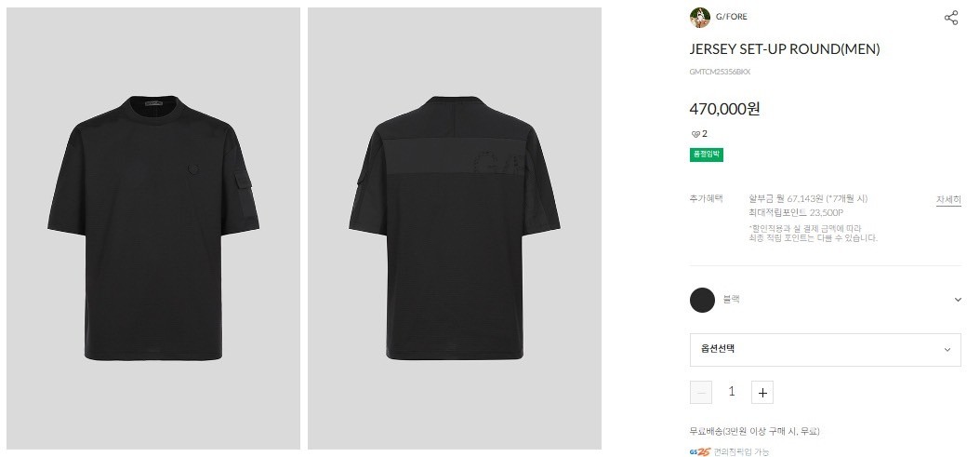Open the 자세히 details link
This screenshot has width=980, height=457.
tap(948, 200)
